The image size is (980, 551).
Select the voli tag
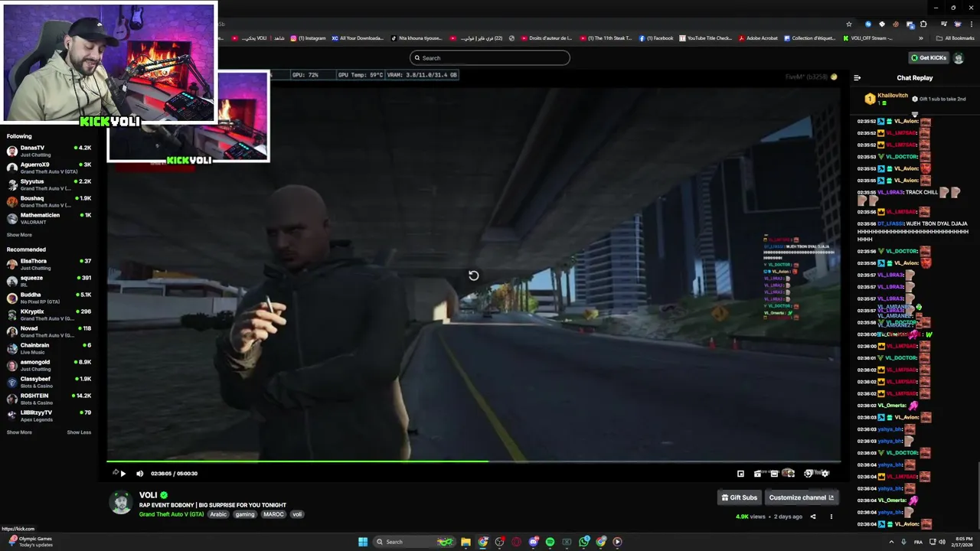coord(297,514)
